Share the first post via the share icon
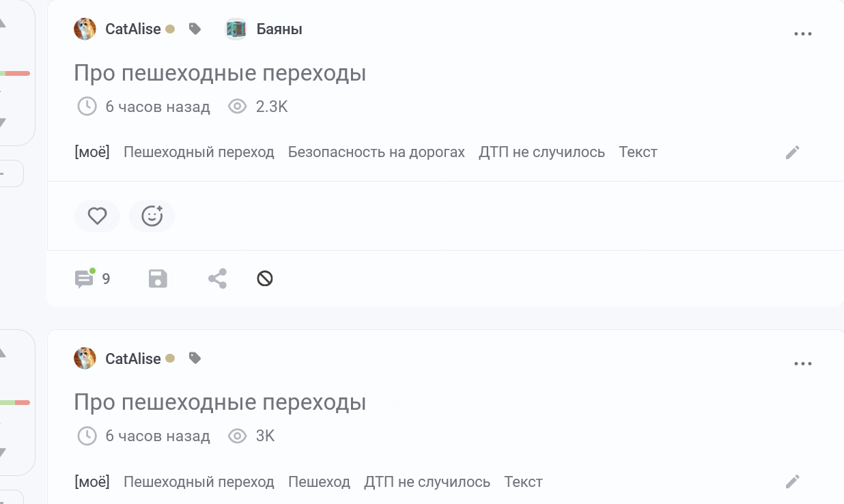Image resolution: width=844 pixels, height=504 pixels. (x=217, y=279)
